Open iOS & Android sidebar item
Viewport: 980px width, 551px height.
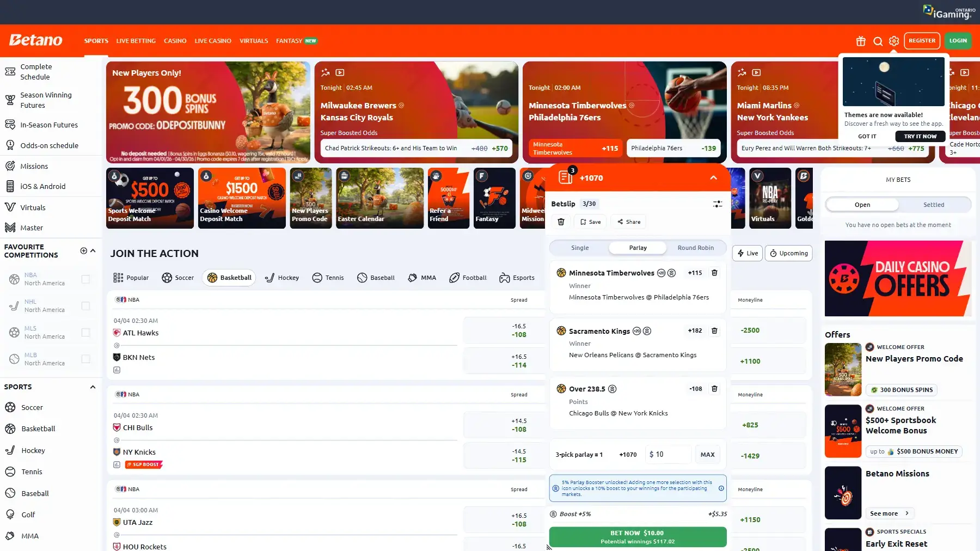(51, 186)
